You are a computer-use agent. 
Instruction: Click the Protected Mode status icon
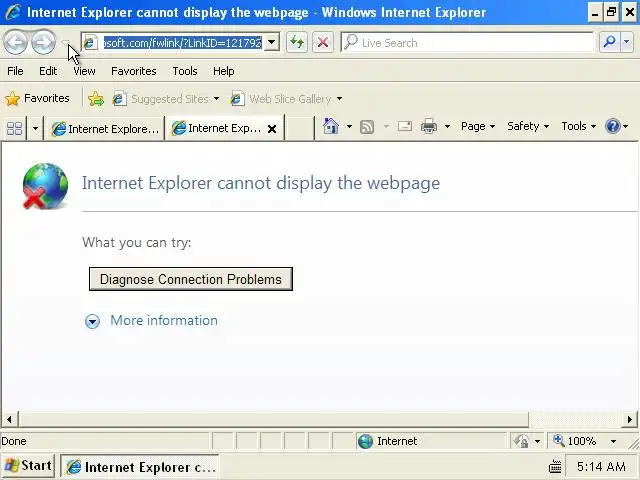(522, 441)
